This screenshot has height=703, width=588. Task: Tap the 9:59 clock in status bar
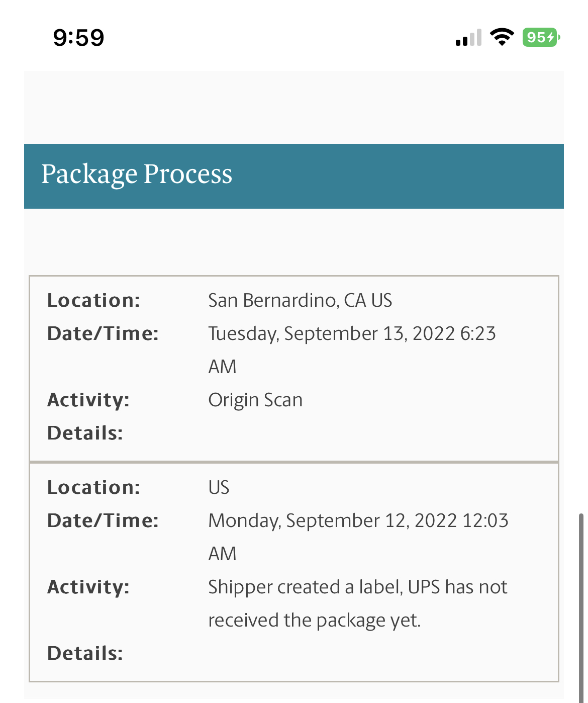point(78,38)
